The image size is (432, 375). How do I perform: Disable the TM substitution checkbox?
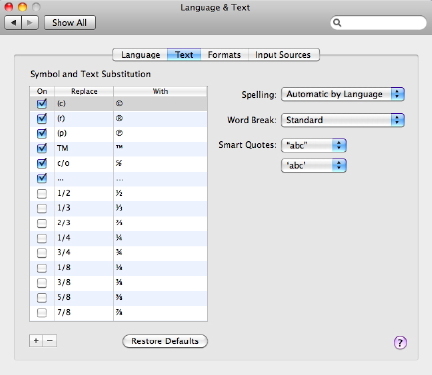42,148
